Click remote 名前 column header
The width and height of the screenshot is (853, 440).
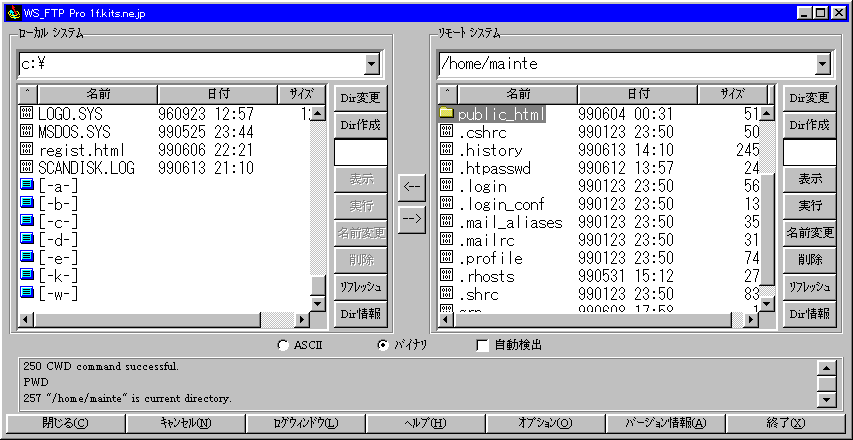518,94
